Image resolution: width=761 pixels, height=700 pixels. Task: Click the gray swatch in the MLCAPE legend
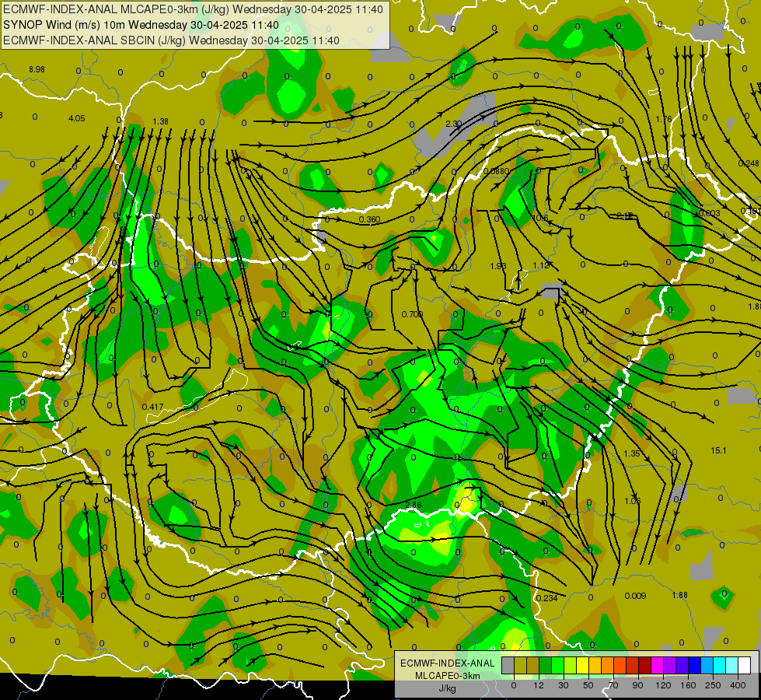click(508, 665)
